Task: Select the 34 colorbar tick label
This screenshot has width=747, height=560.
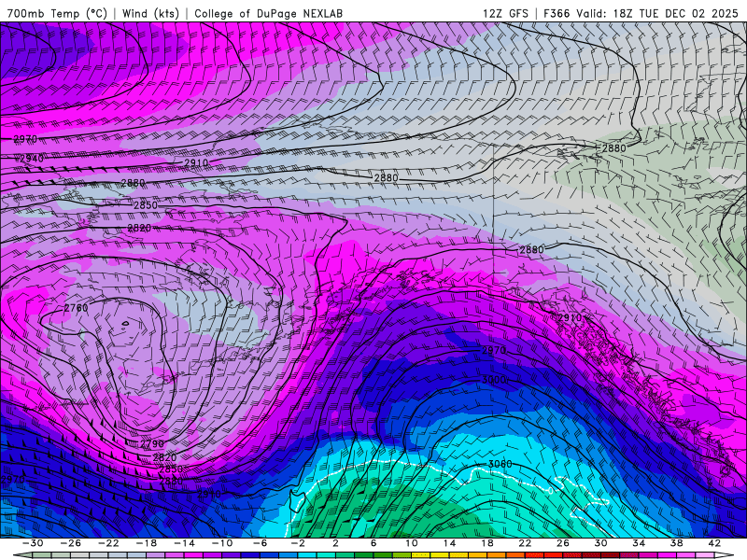Action: 639,543
